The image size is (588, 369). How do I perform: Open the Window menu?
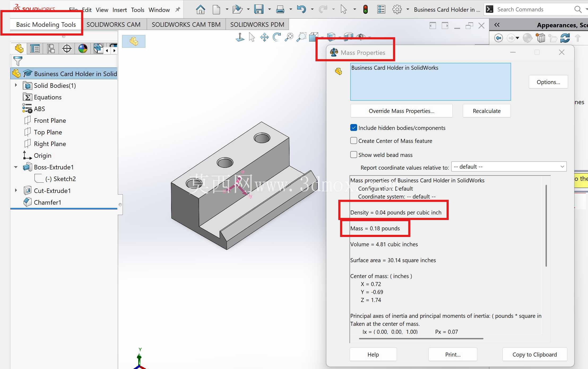point(159,10)
